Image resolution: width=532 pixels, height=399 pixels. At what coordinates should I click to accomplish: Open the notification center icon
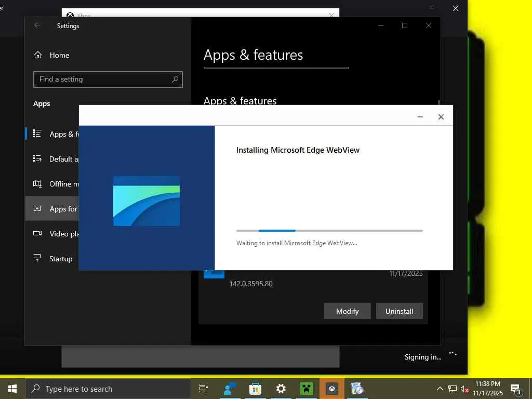pyautogui.click(x=516, y=389)
